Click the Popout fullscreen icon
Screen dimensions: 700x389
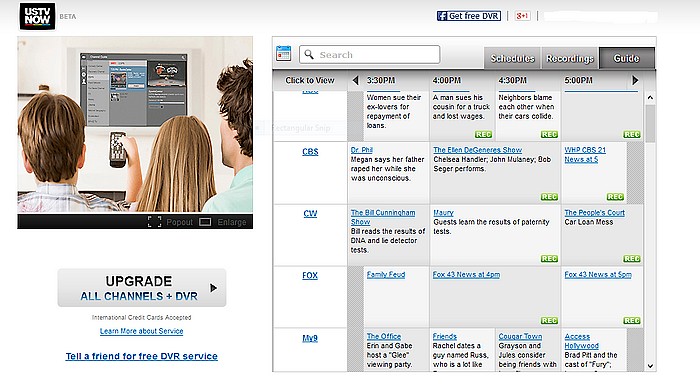(154, 222)
